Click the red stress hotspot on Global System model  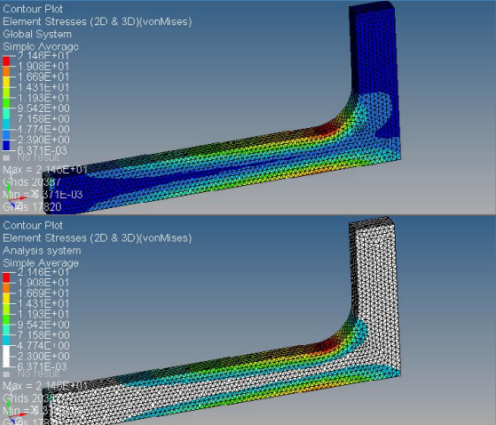click(326, 129)
